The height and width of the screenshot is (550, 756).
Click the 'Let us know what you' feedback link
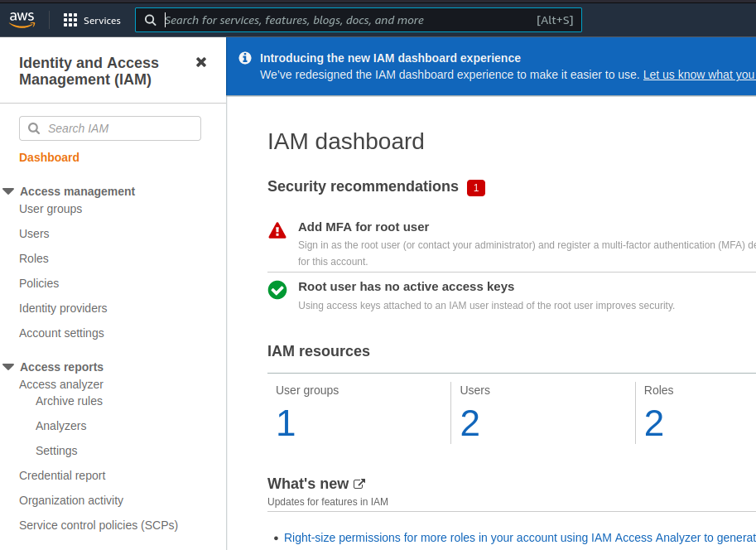pyautogui.click(x=699, y=75)
